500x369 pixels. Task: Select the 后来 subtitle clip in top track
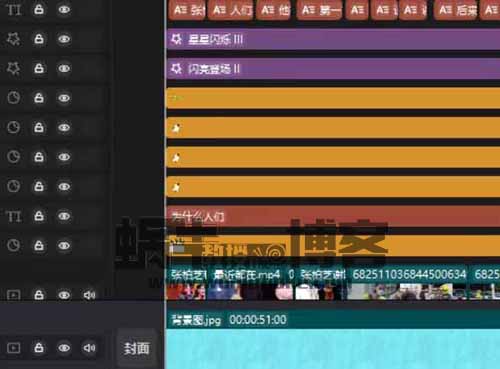pyautogui.click(x=456, y=10)
